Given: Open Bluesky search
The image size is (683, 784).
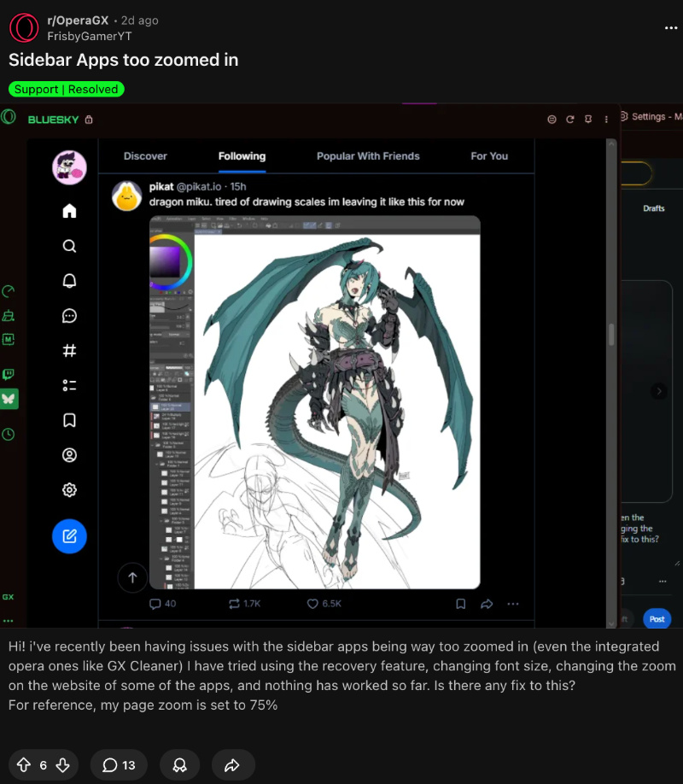Looking at the screenshot, I should [x=69, y=246].
